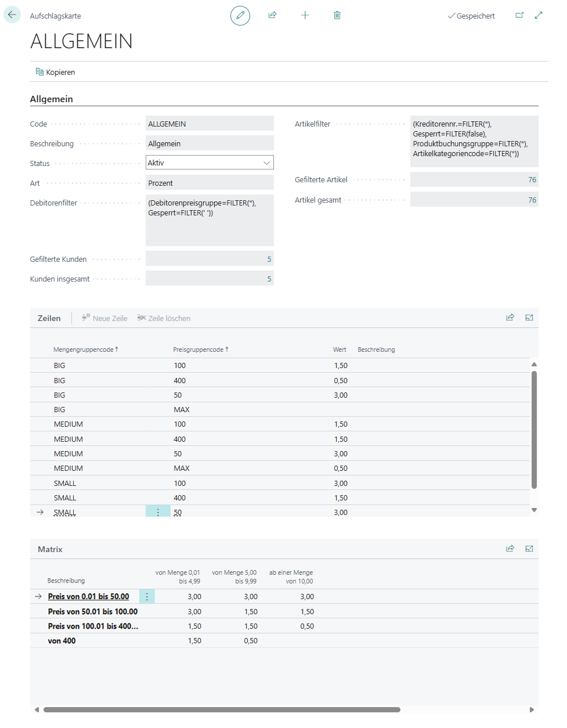Open 'Preis von 0.01 bis 50.00' row link
Screen dimensions: 567x728
tap(89, 597)
